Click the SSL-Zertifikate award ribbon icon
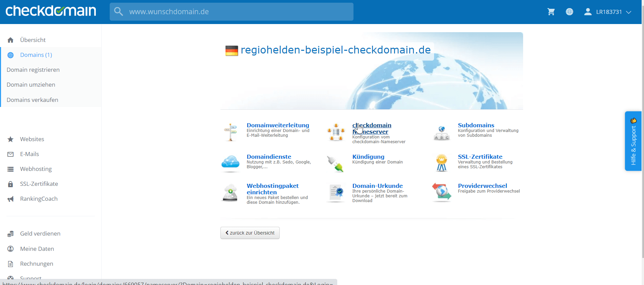The height and width of the screenshot is (285, 644). [442, 163]
